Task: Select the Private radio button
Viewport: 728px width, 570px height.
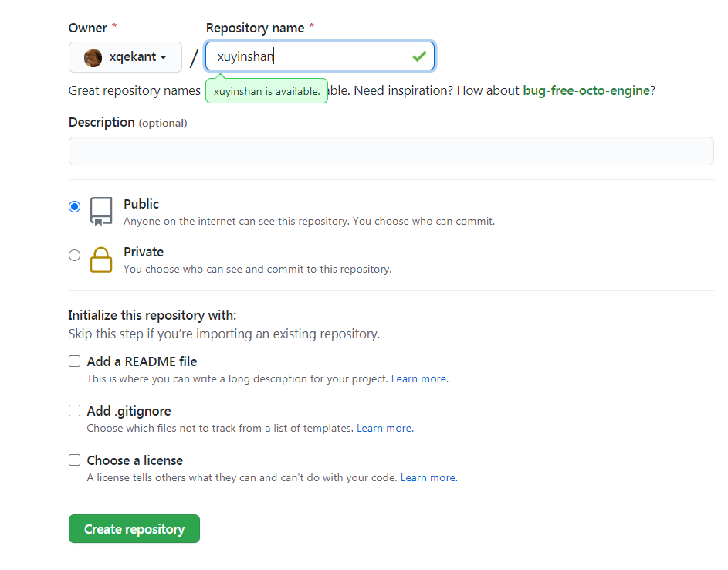Action: (x=74, y=255)
